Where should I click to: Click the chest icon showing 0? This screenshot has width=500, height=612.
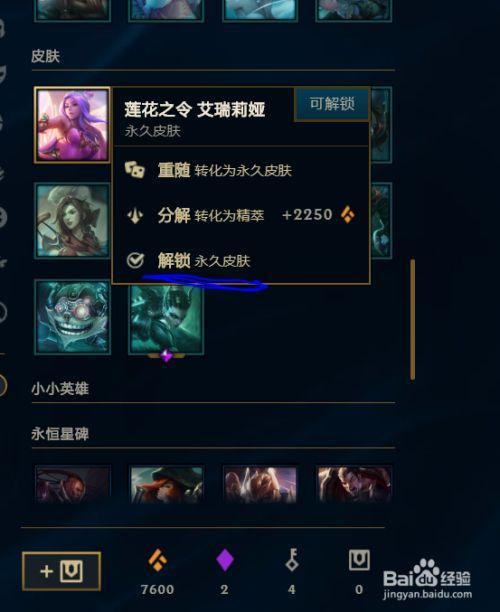pyautogui.click(x=359, y=560)
